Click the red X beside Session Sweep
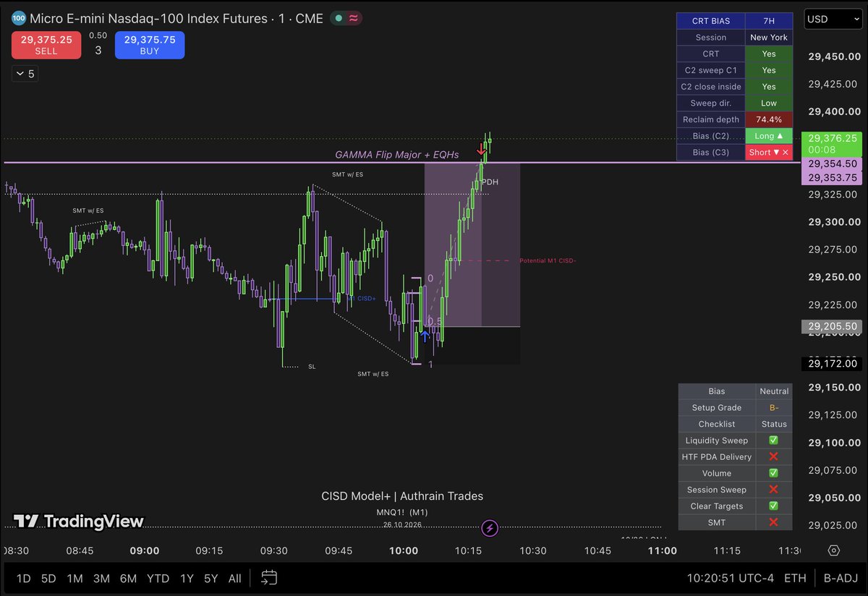Screen dimensions: 868x596 (773, 490)
